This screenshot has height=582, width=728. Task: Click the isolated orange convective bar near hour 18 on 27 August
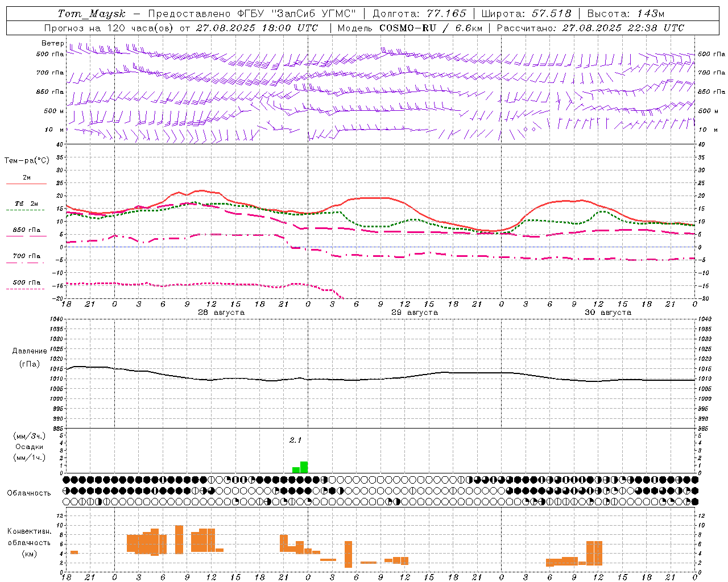(74, 552)
